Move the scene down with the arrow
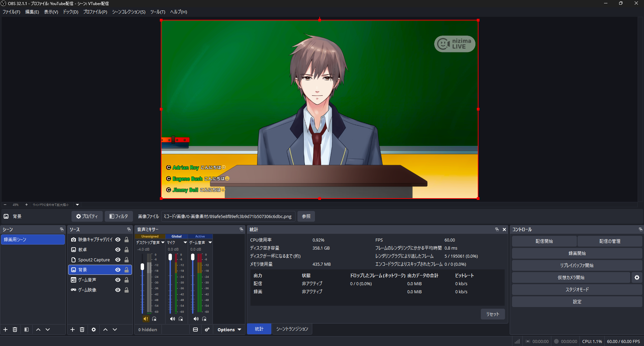Image resolution: width=644 pixels, height=346 pixels. pyautogui.click(x=48, y=330)
